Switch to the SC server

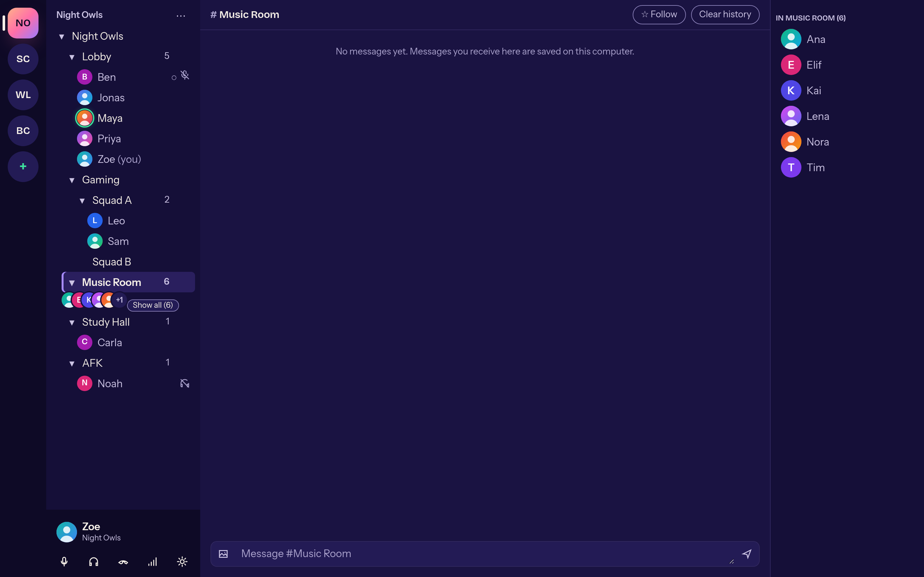pyautogui.click(x=23, y=59)
